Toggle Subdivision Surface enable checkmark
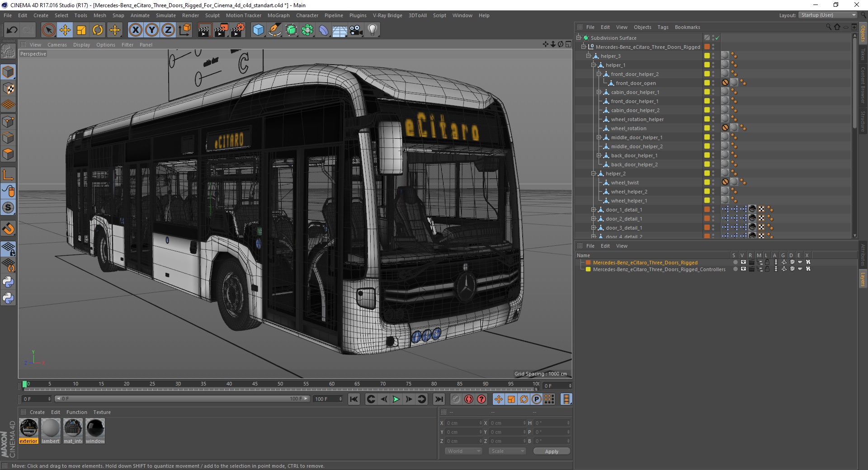 pyautogui.click(x=717, y=38)
